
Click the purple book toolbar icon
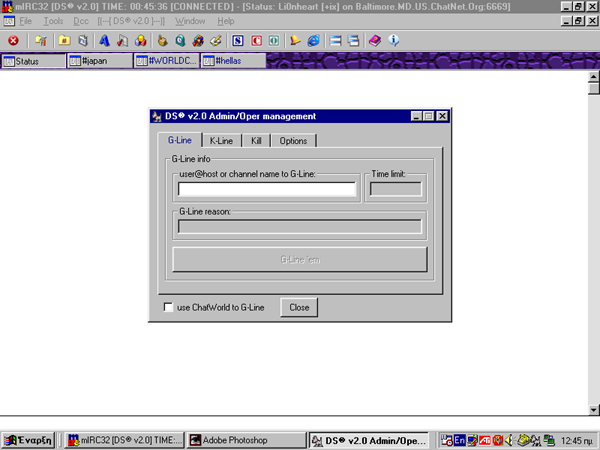coord(375,41)
